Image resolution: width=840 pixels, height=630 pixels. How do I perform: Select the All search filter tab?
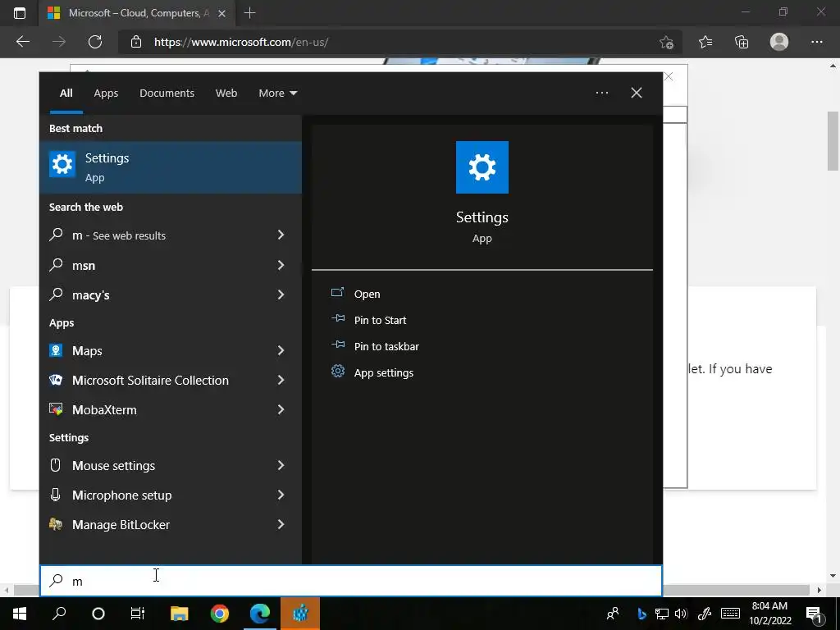[x=66, y=93]
